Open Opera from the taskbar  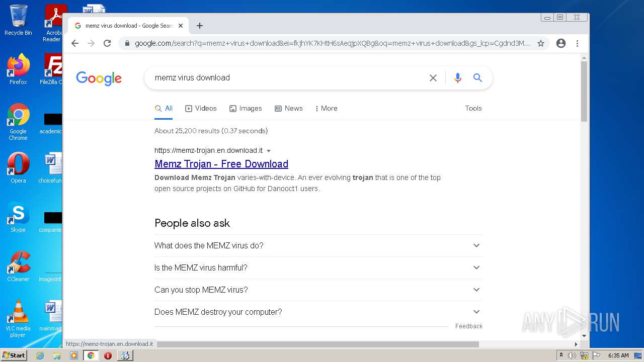(108, 355)
